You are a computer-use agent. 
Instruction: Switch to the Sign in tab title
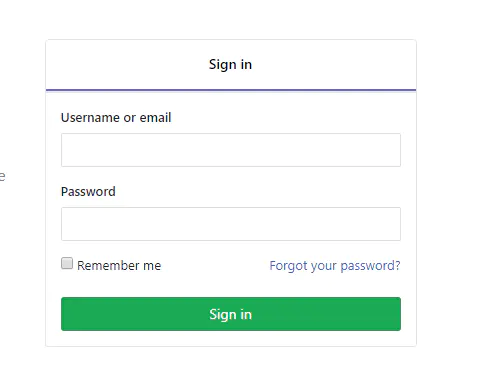(230, 65)
